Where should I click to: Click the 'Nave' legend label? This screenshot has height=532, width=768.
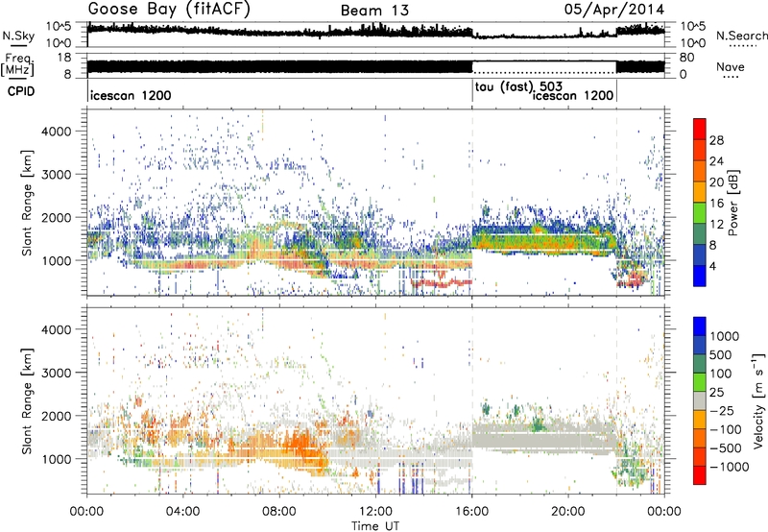[x=731, y=66]
